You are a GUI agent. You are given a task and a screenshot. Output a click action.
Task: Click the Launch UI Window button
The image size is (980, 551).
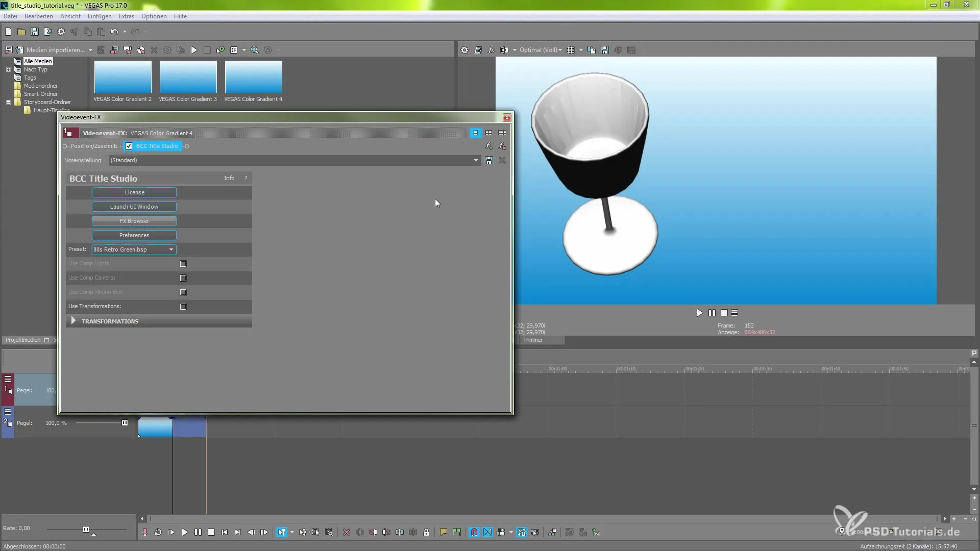pyautogui.click(x=134, y=207)
